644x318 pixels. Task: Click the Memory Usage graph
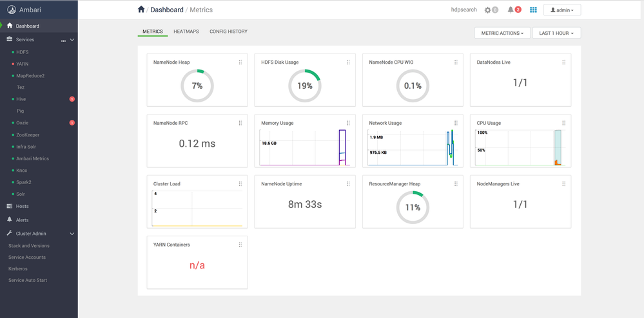point(304,147)
